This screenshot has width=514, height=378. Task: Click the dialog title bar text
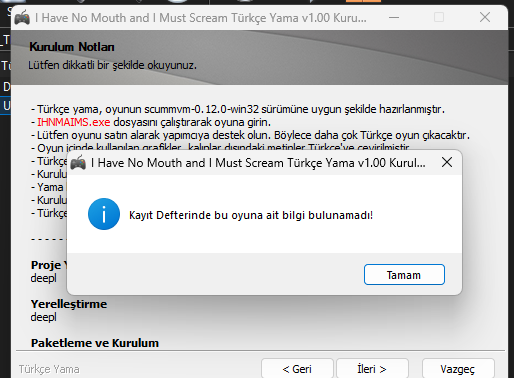[x=258, y=163]
